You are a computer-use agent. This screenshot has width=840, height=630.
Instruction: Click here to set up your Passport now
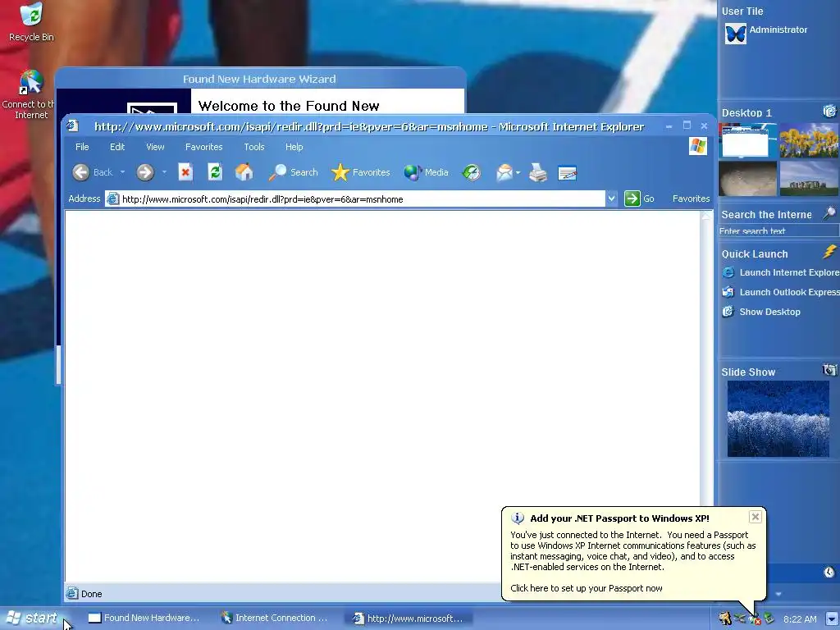(586, 588)
